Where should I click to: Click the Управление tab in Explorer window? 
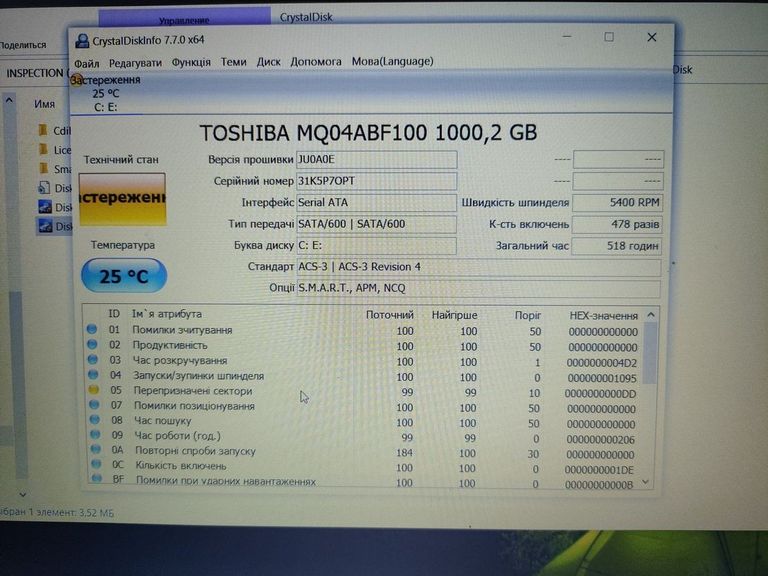[184, 20]
